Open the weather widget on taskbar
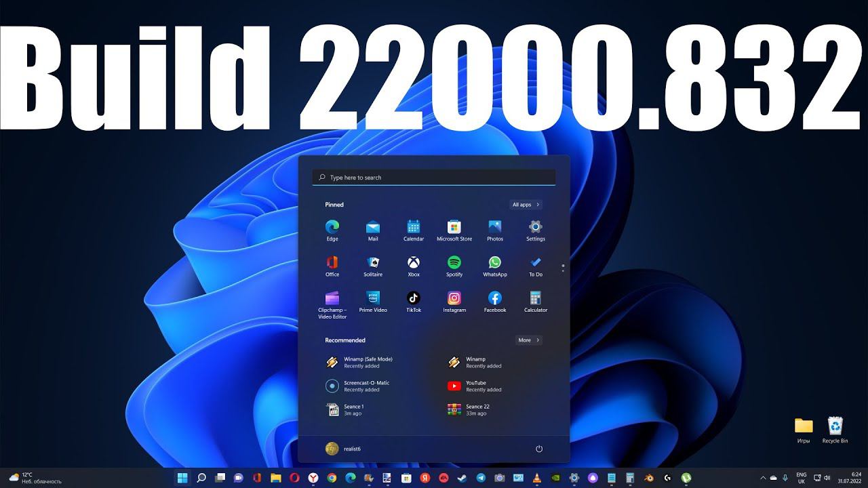Screen dimensions: 868x488 (x=35, y=478)
